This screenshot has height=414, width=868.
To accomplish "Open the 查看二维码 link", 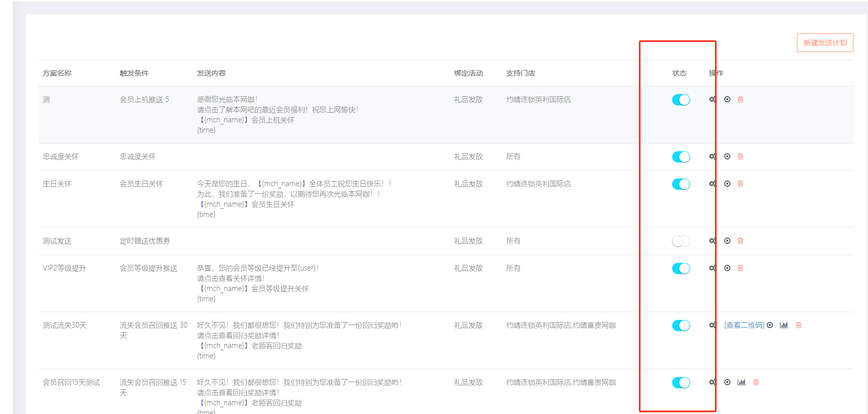I will click(x=744, y=325).
